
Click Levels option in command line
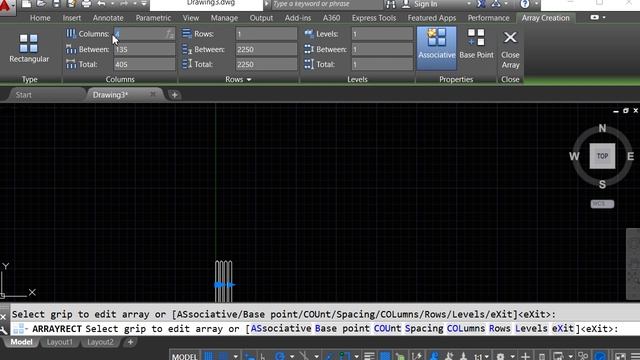click(x=531, y=329)
